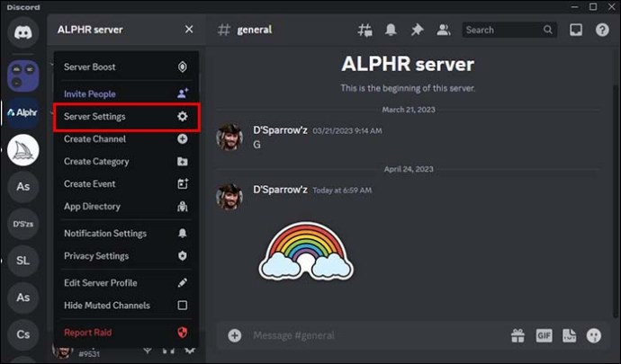Open the GIF picker
The width and height of the screenshot is (621, 364).
point(544,335)
